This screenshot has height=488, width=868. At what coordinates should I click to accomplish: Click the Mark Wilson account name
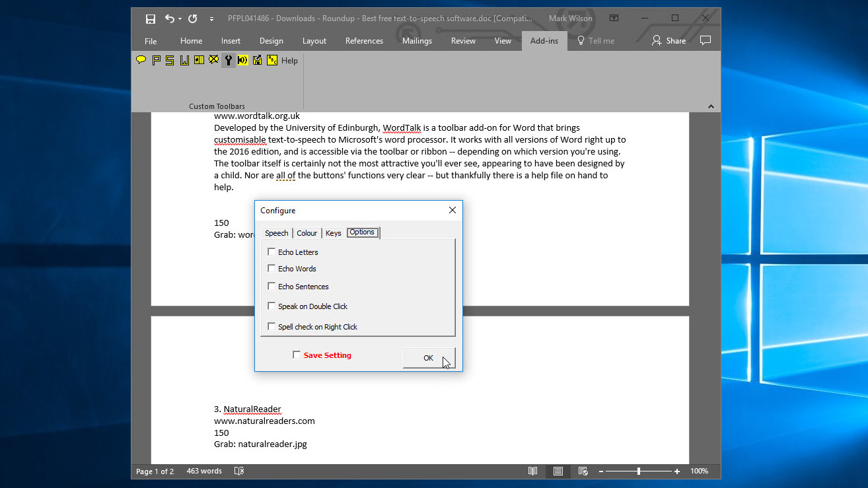tap(571, 18)
